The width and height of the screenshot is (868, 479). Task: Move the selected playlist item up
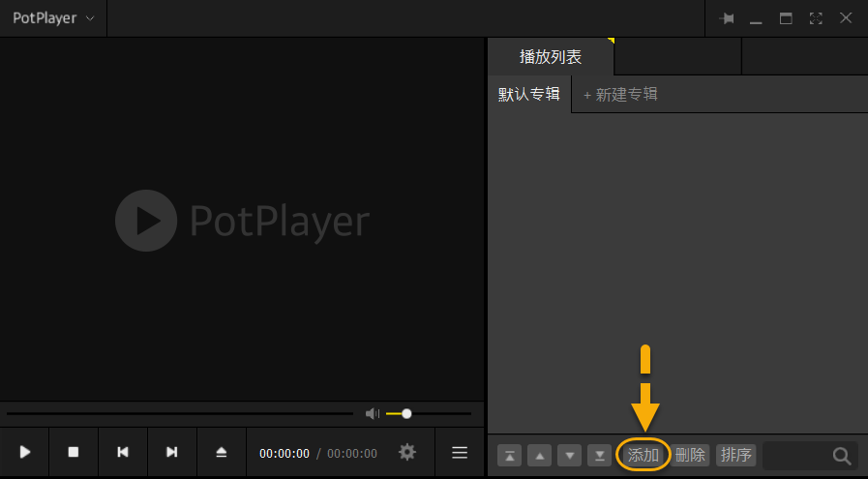540,456
